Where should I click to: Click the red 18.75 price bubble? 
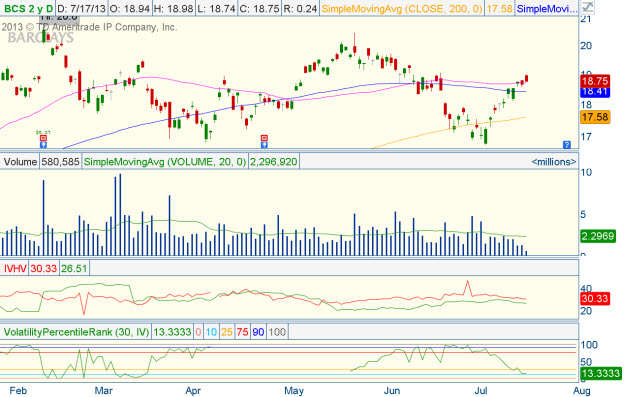coord(595,81)
